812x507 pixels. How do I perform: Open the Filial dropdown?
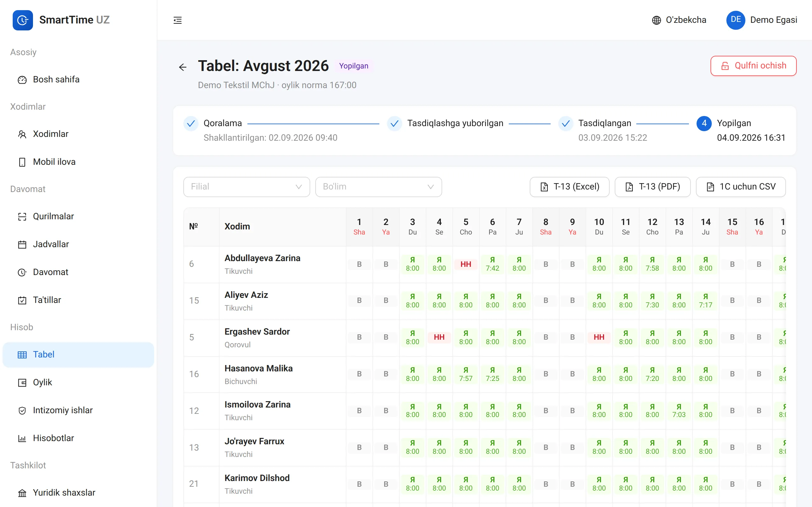click(x=247, y=187)
